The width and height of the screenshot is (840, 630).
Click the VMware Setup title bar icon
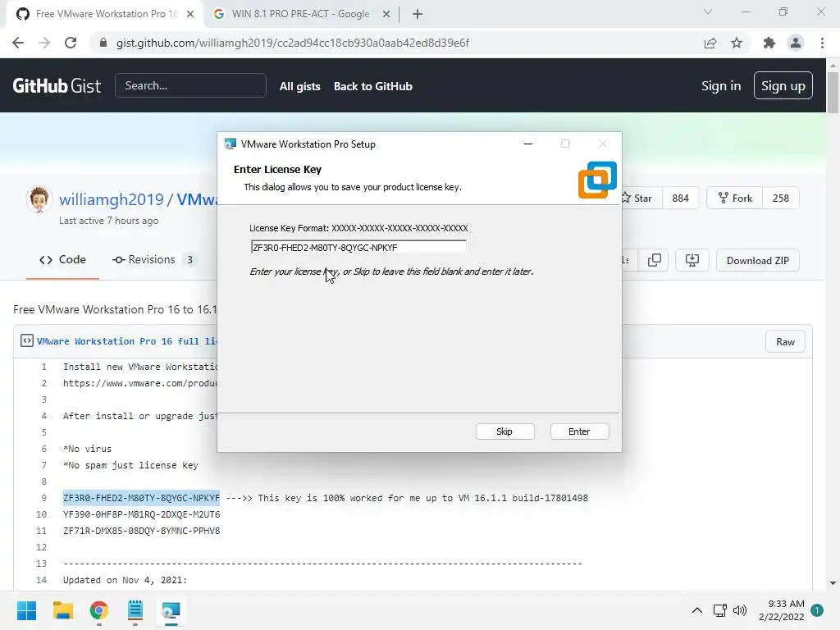coord(231,144)
